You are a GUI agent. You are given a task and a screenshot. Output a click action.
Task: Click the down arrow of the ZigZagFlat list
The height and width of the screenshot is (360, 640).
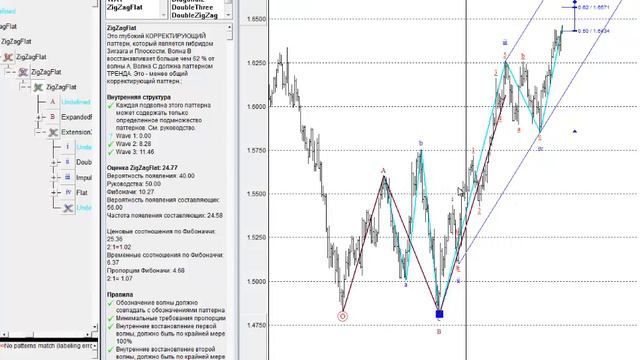[164, 15]
